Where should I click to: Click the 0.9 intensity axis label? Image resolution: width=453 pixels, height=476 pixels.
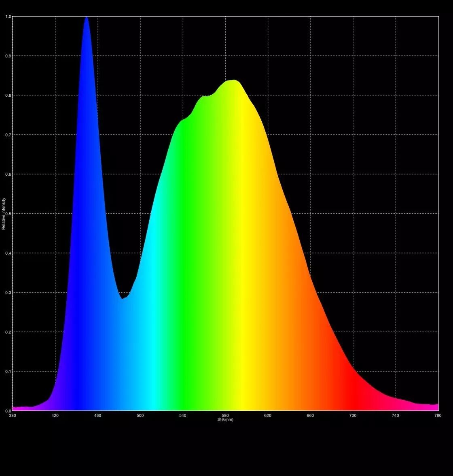click(x=8, y=56)
